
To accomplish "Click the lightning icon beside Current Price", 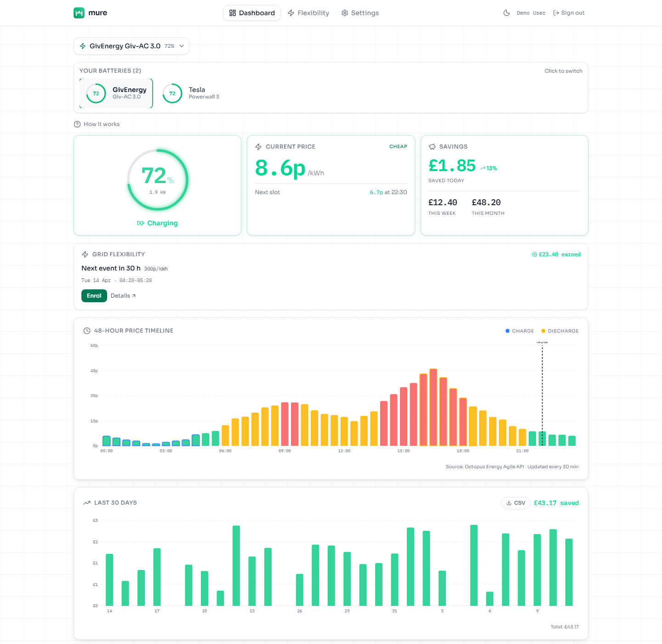I will tap(258, 146).
